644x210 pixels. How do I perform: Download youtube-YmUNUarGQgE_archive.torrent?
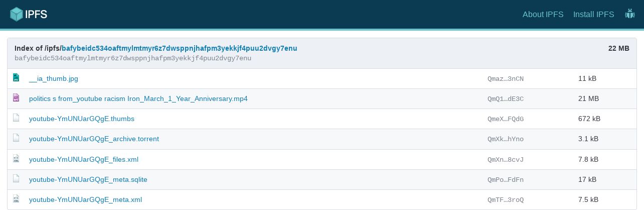94,139
